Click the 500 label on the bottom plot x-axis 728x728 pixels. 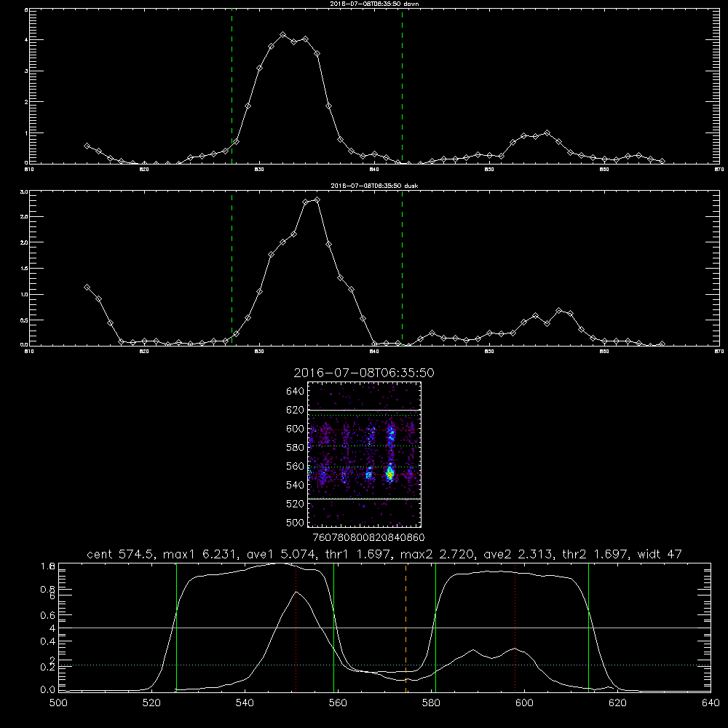point(58,703)
